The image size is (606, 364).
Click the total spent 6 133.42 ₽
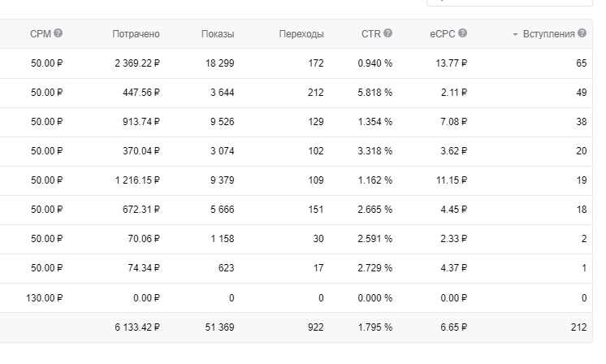click(x=137, y=327)
